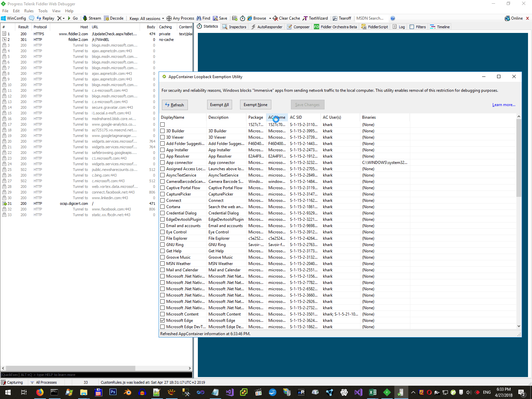The width and height of the screenshot is (532, 399).
Task: Open File Explorer from the taskbar
Action: pyautogui.click(x=83, y=392)
